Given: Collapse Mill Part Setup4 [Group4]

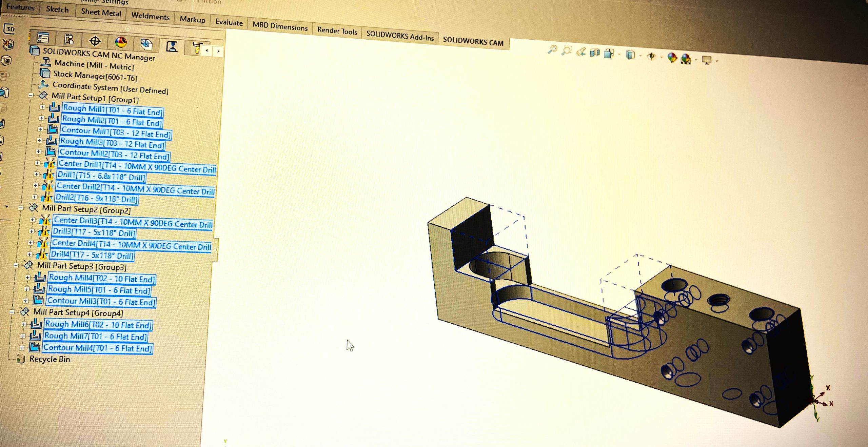Looking at the screenshot, I should [x=12, y=312].
